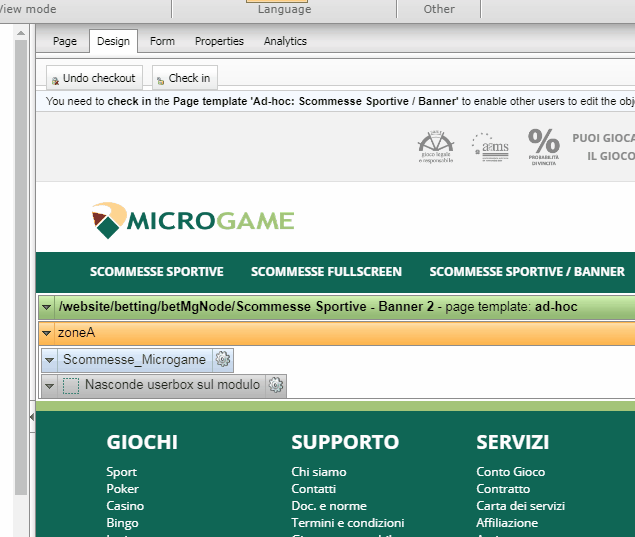
Task: Open the Affiliazione link
Action: [507, 523]
